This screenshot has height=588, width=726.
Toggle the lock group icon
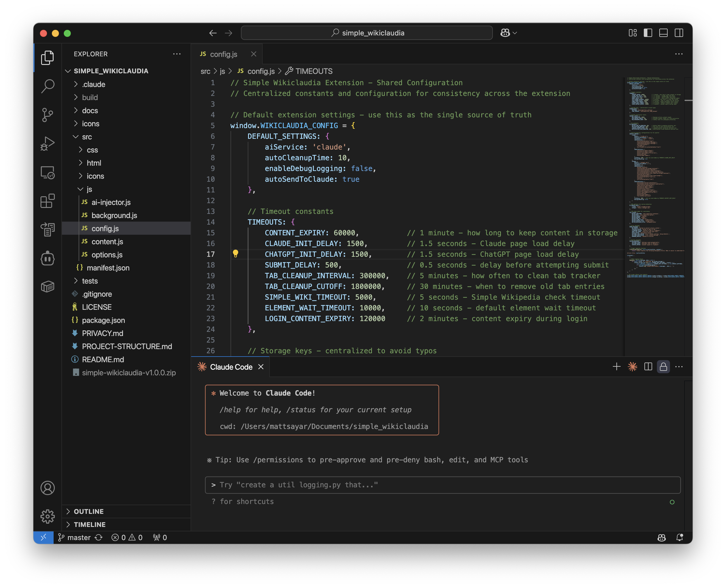click(x=663, y=366)
